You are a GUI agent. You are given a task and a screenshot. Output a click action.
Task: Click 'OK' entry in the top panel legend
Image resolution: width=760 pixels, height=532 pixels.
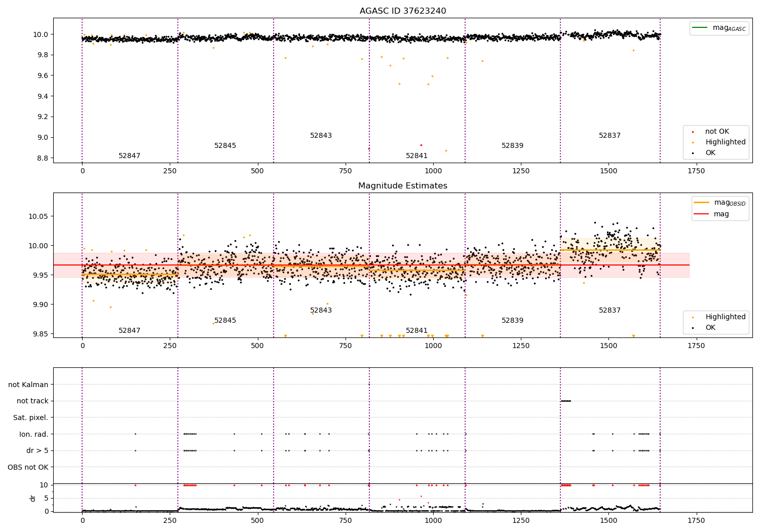710,153
